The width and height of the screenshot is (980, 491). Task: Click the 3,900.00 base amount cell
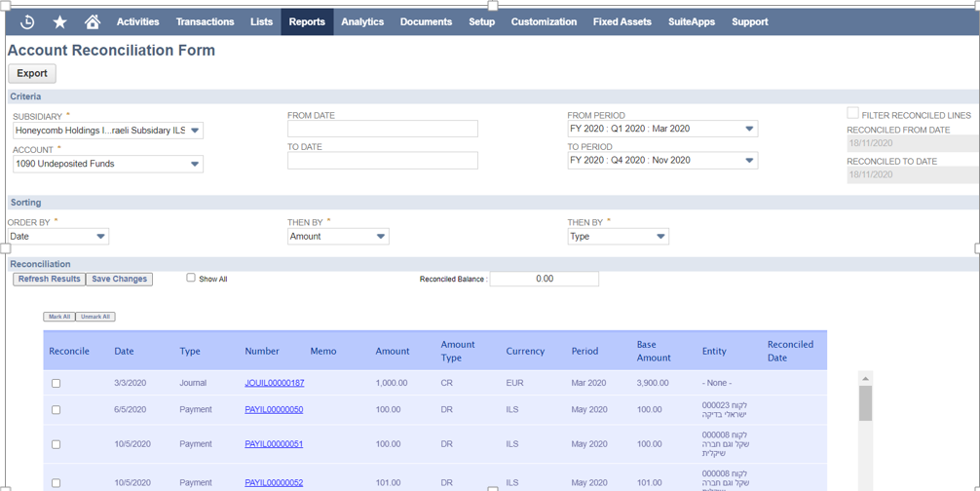(653, 383)
